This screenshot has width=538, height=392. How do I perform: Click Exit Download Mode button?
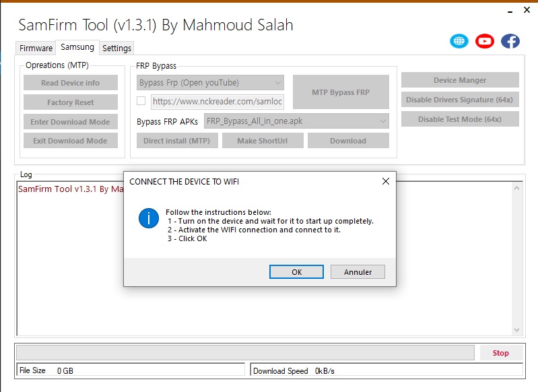click(70, 141)
